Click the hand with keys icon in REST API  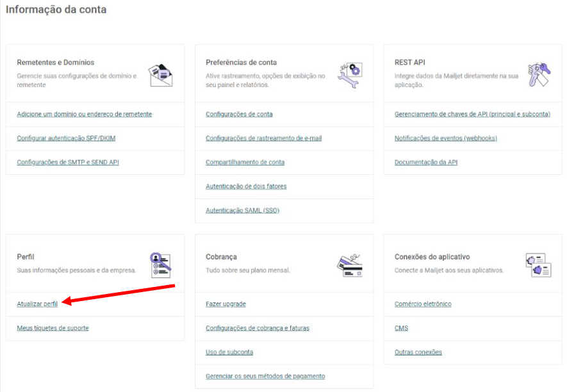pyautogui.click(x=539, y=74)
